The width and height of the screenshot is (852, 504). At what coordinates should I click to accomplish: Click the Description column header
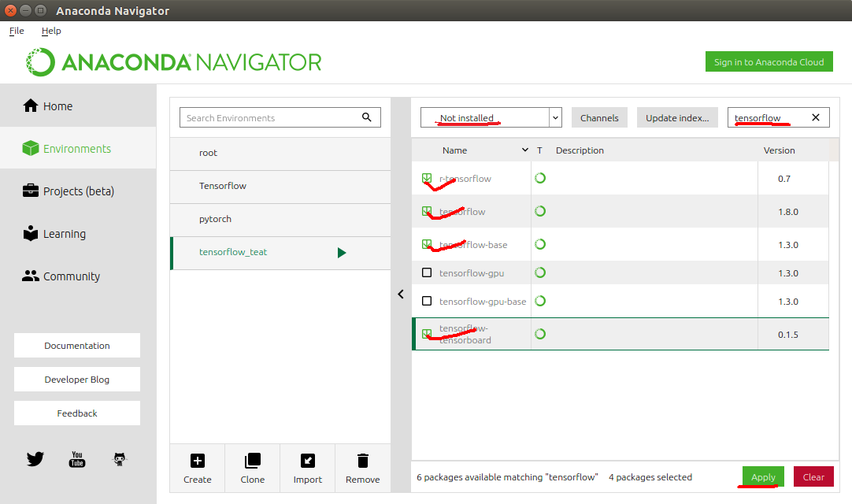tap(580, 150)
